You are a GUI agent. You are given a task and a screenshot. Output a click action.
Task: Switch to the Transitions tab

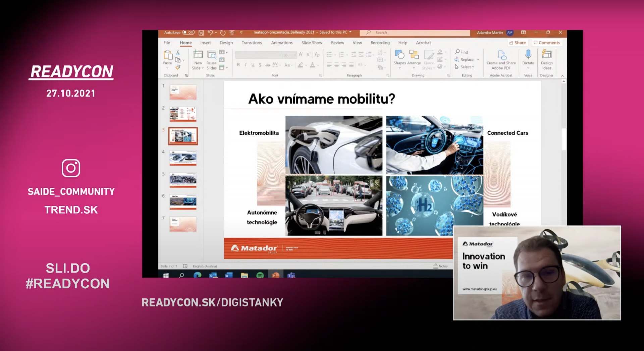click(x=252, y=43)
